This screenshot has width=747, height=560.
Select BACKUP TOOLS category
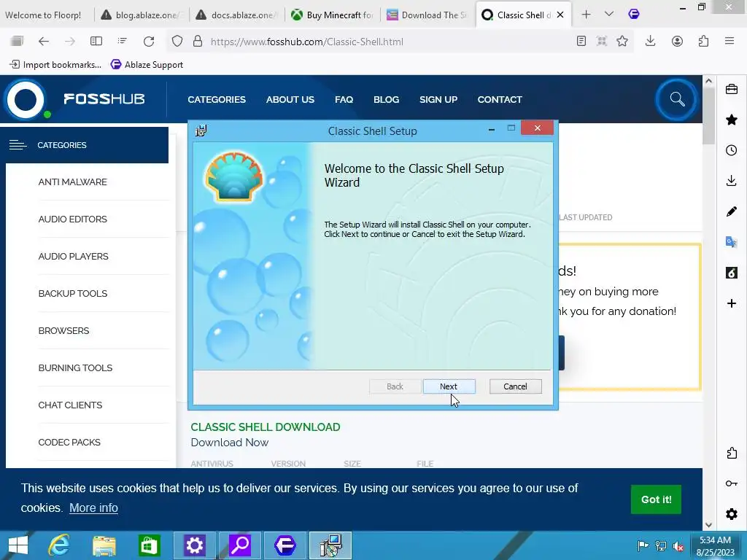73,293
